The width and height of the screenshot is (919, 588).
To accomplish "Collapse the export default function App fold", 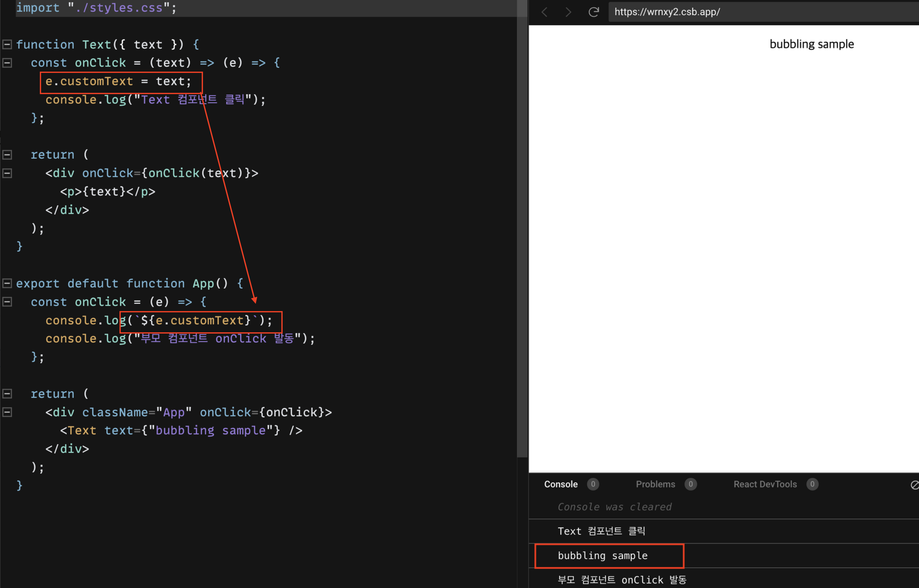I will pyautogui.click(x=7, y=284).
